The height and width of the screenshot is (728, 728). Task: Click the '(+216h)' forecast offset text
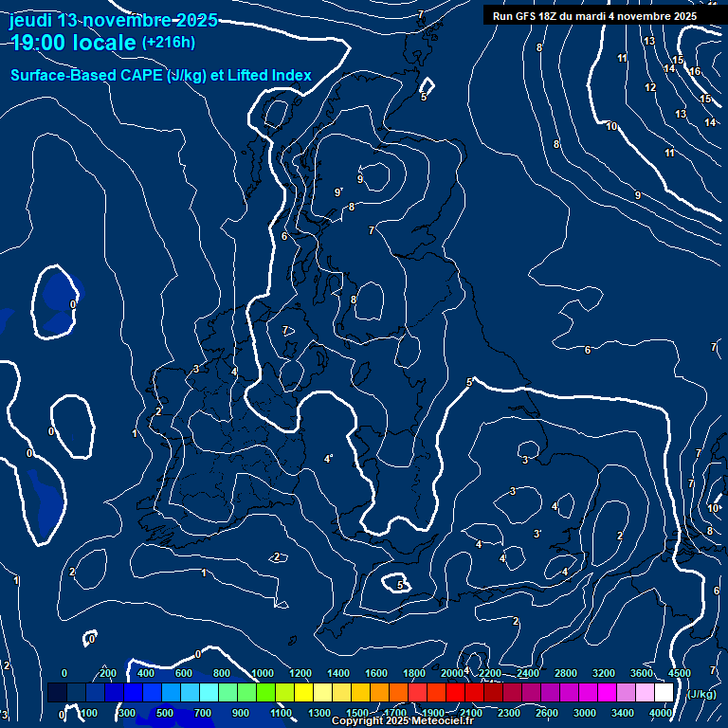[x=168, y=43]
